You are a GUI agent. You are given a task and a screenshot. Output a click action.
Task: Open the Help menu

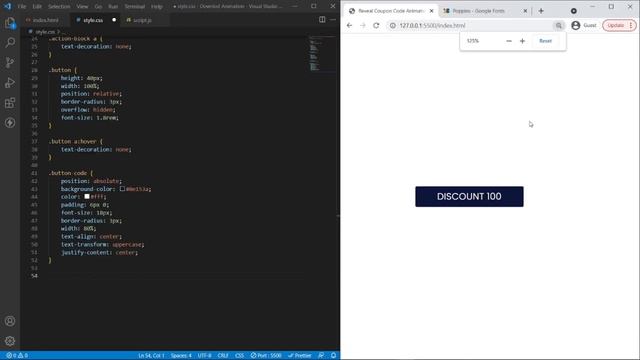point(157,7)
